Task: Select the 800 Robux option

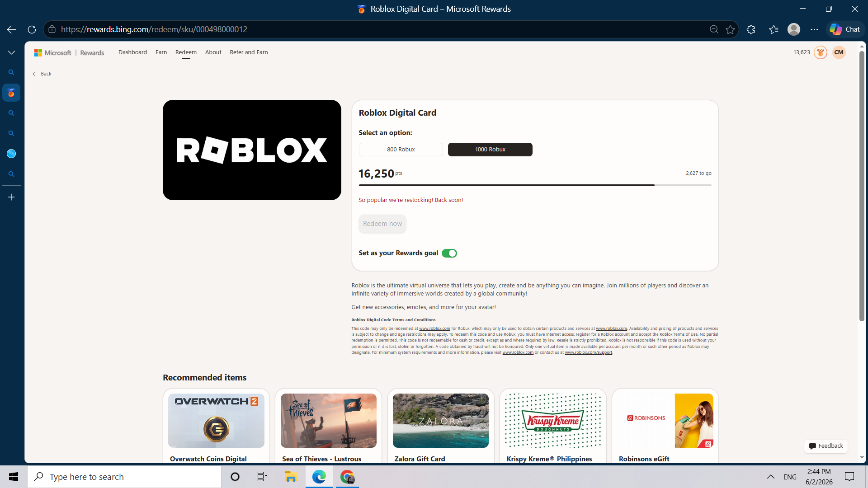Action: [x=401, y=150]
